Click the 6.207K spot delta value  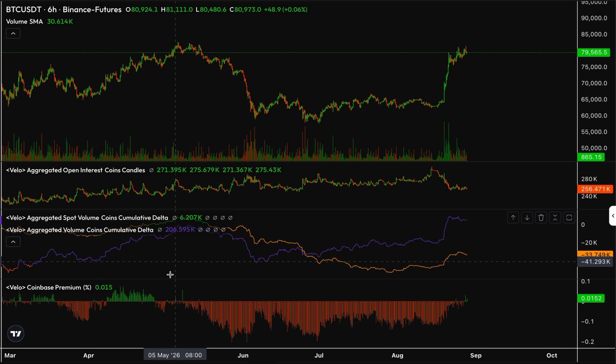pyautogui.click(x=191, y=217)
